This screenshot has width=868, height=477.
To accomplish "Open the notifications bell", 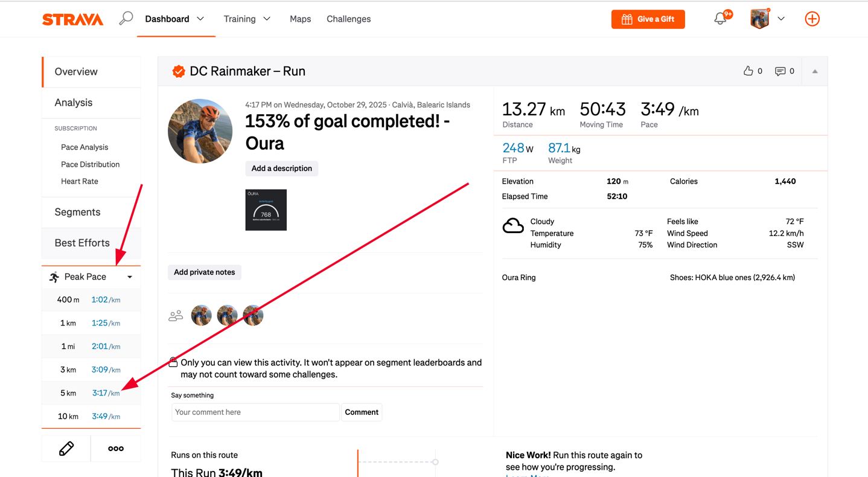I will pos(720,19).
